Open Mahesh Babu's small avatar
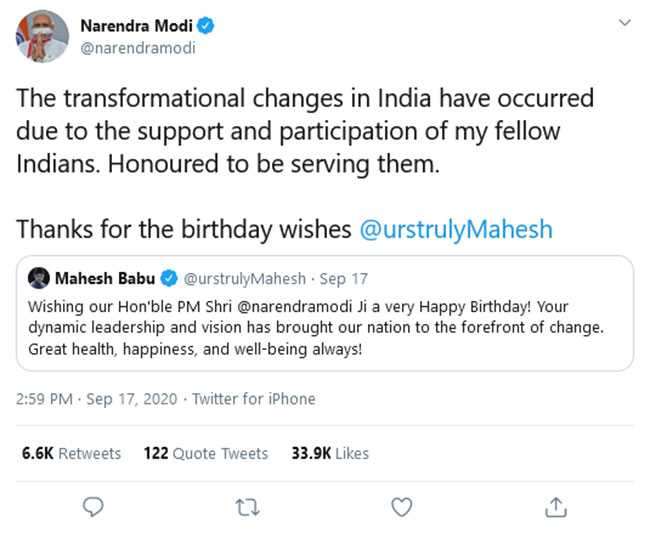Image resolution: width=650 pixels, height=533 pixels. tap(39, 277)
